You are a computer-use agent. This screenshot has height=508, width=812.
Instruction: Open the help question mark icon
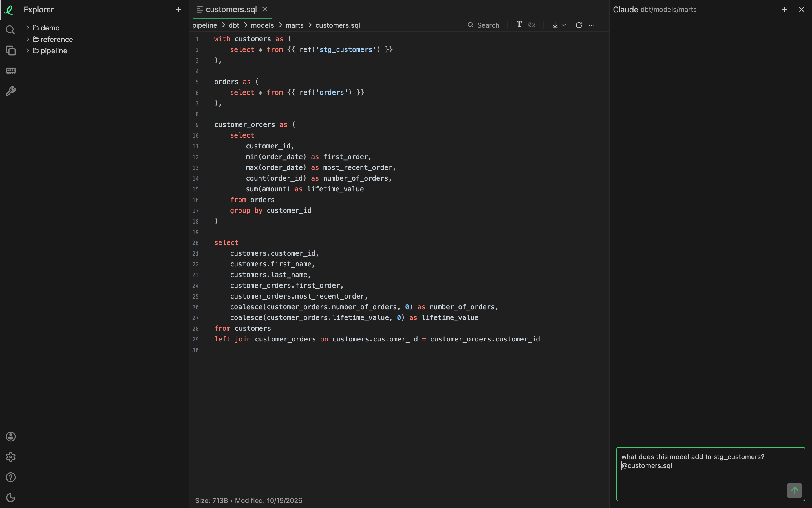pos(10,477)
